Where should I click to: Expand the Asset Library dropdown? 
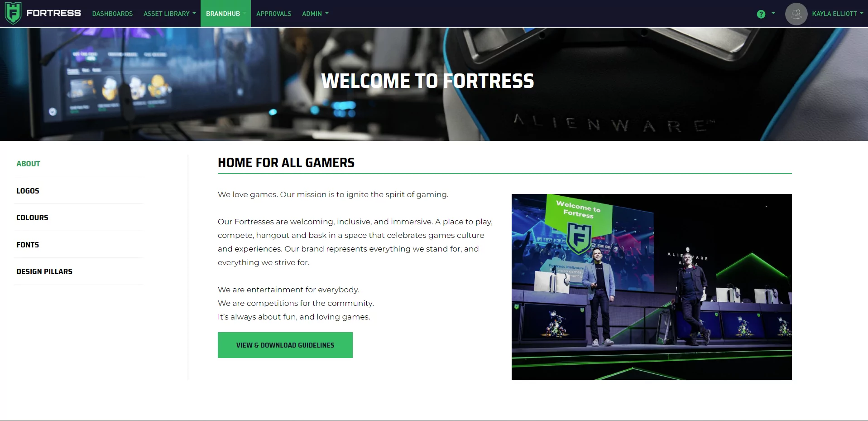[170, 14]
